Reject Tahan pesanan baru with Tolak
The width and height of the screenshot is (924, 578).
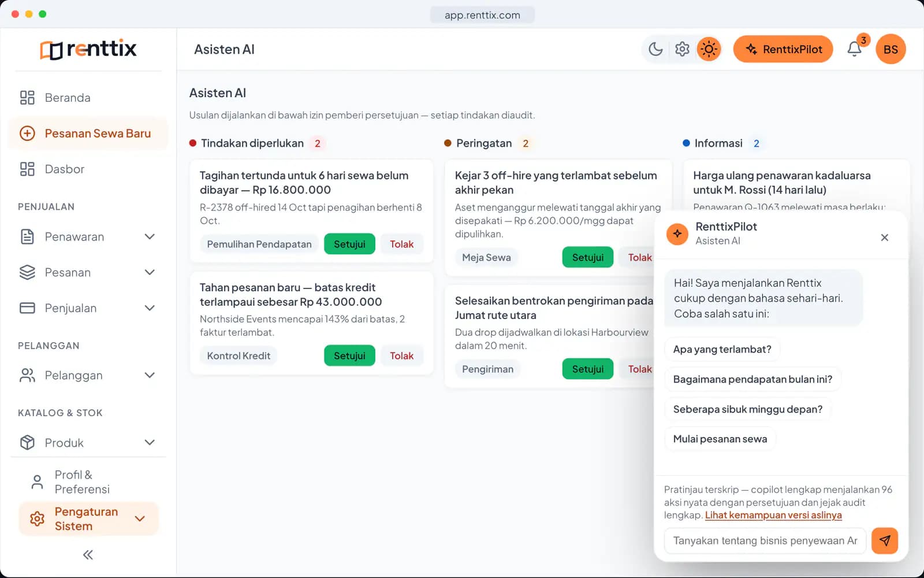[x=401, y=355]
